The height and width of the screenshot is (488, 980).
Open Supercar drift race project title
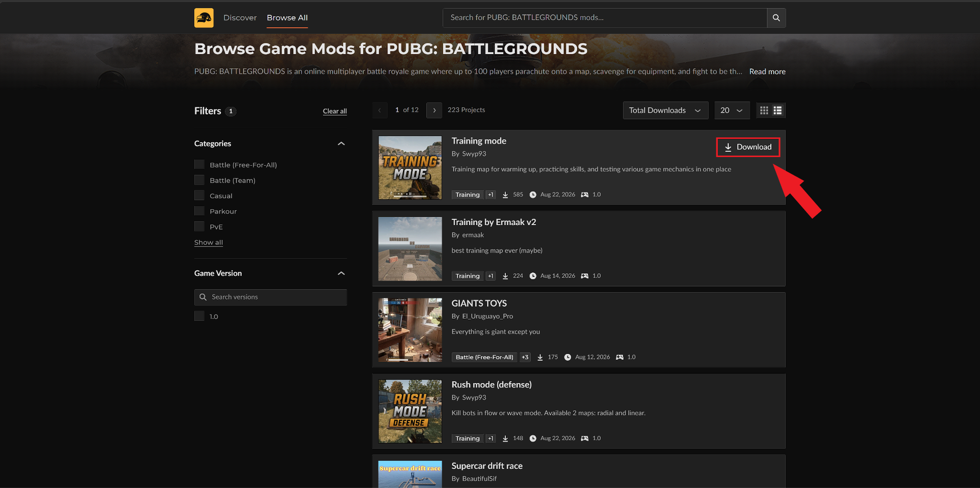487,466
